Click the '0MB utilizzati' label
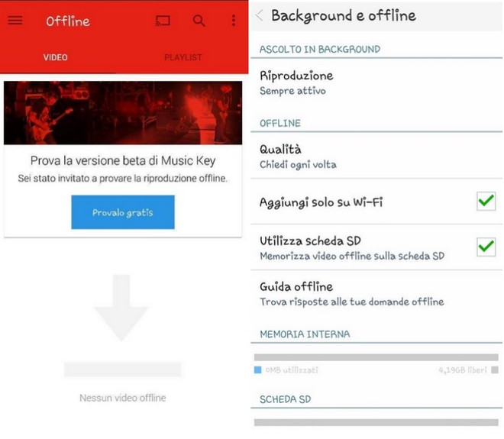 pyautogui.click(x=292, y=370)
